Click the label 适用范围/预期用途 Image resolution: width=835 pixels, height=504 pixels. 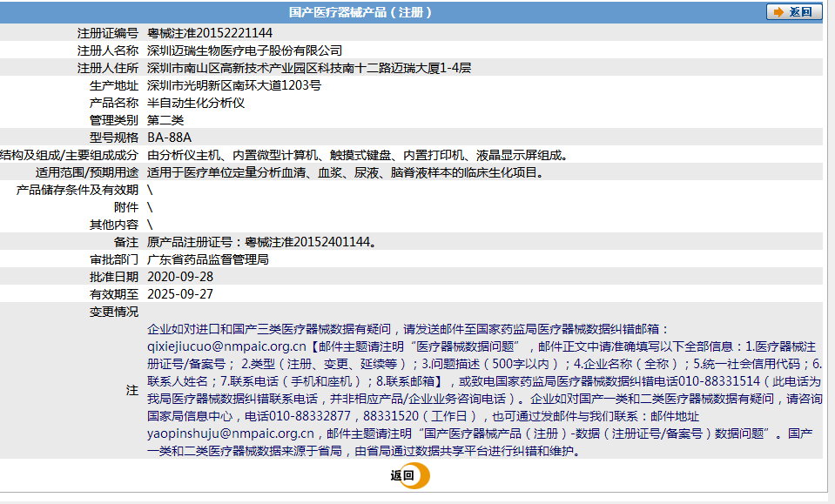87,172
